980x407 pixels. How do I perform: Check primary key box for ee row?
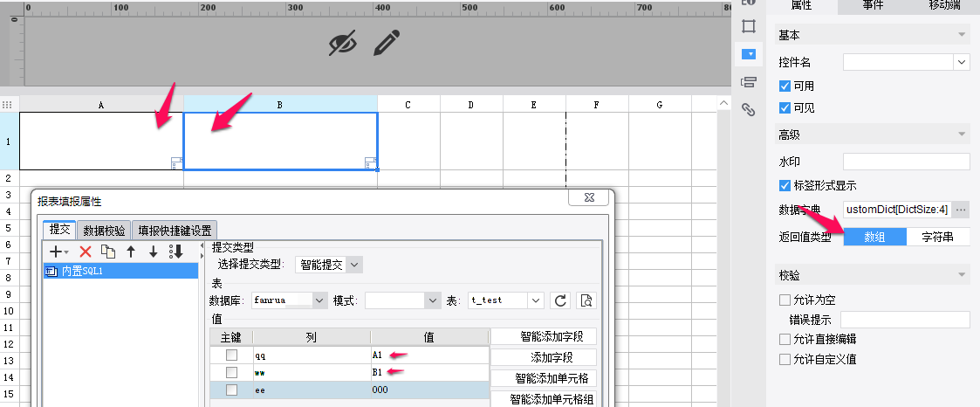click(x=231, y=390)
